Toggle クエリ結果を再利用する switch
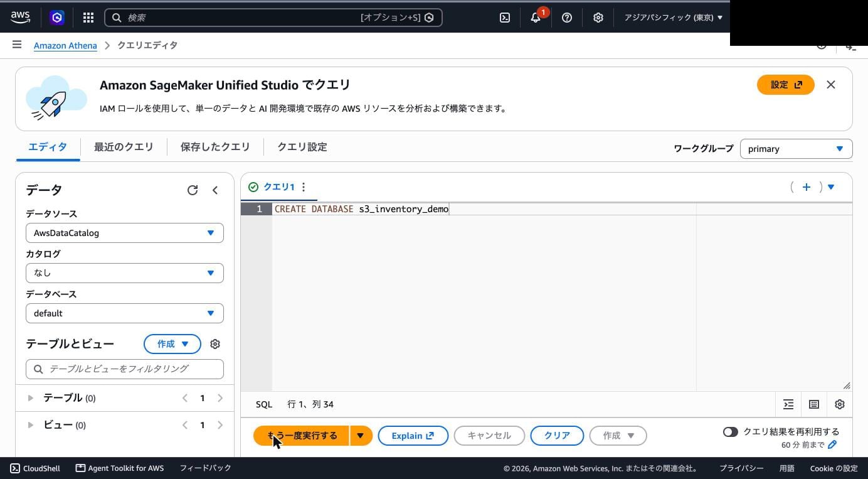The width and height of the screenshot is (868, 479). 730,432
